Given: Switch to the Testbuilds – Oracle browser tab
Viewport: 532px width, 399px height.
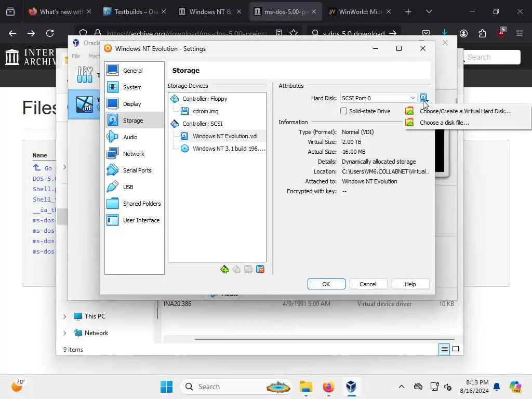Looking at the screenshot, I should tap(135, 11).
